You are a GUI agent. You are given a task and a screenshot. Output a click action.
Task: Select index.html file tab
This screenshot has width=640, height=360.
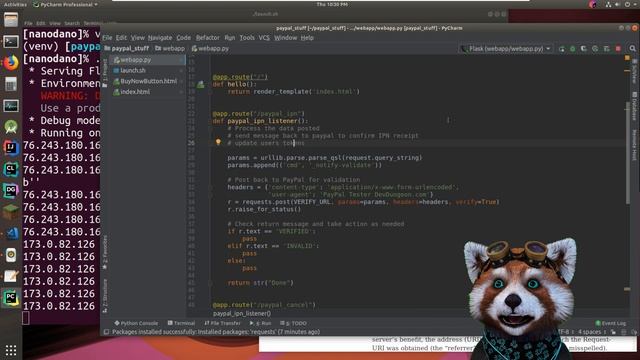(148, 92)
